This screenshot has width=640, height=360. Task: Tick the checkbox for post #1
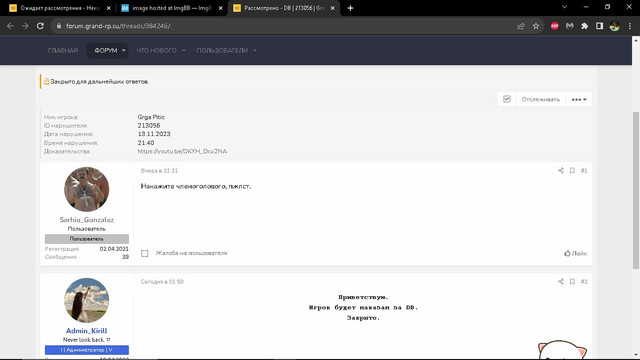coord(145,253)
